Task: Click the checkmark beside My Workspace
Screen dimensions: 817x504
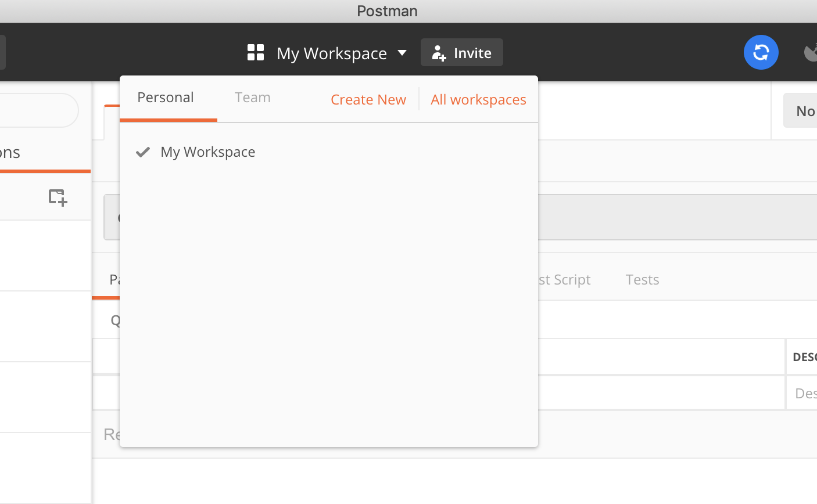Action: point(143,152)
